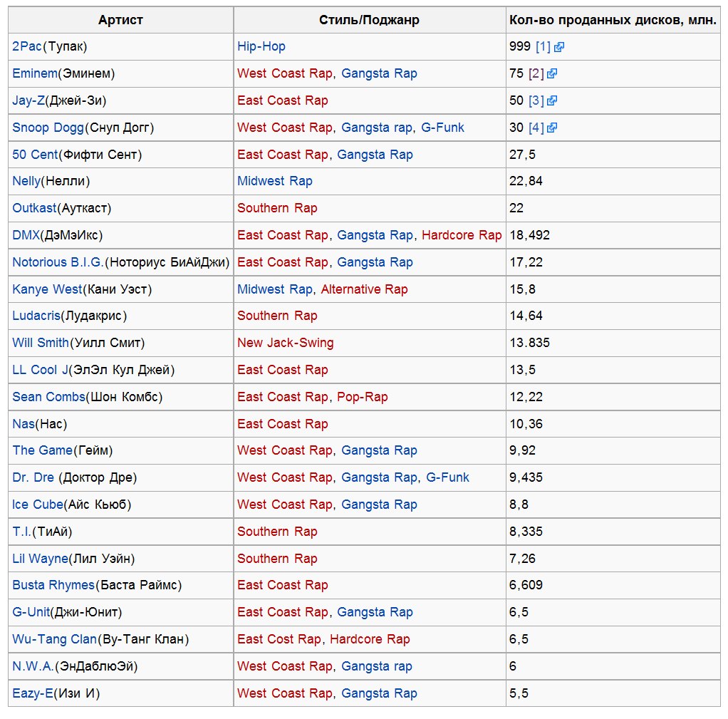Open the external link icon in Snoop Dogg's sales cell
728x719 pixels.
tap(552, 128)
